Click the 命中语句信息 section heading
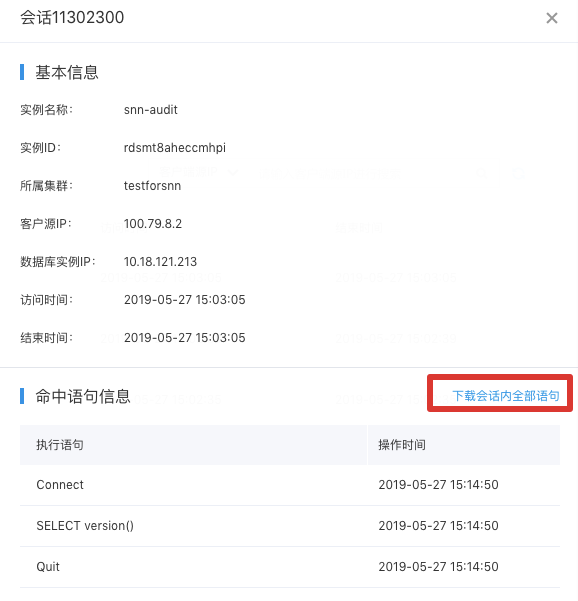The width and height of the screenshot is (578, 601). (83, 396)
